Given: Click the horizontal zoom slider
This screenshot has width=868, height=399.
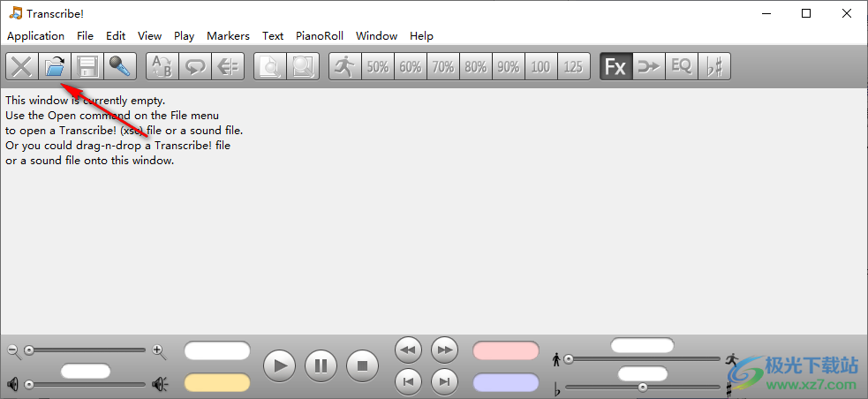Looking at the screenshot, I should click(86, 350).
